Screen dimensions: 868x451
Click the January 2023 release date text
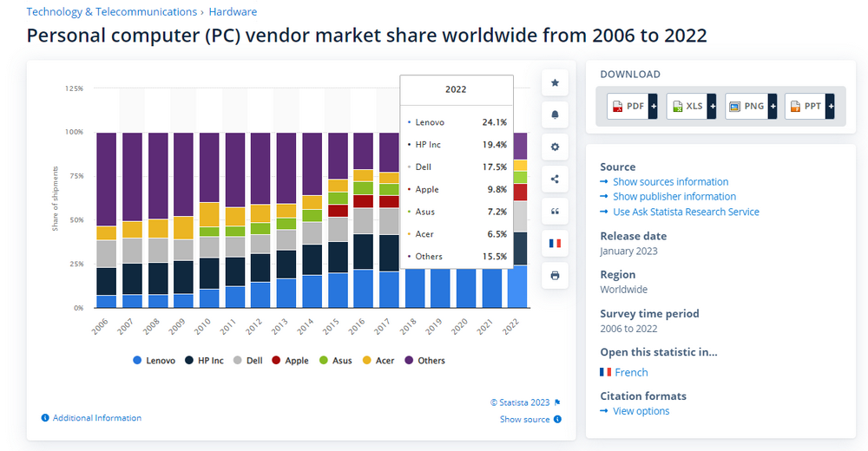(x=628, y=252)
